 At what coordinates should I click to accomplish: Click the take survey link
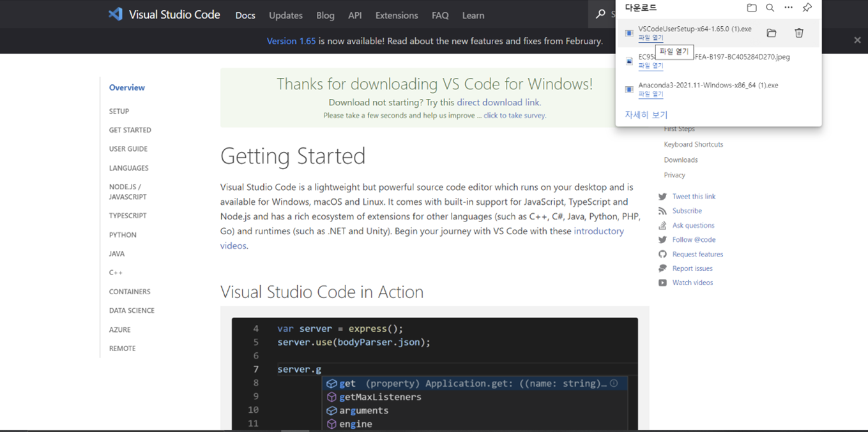(x=515, y=115)
